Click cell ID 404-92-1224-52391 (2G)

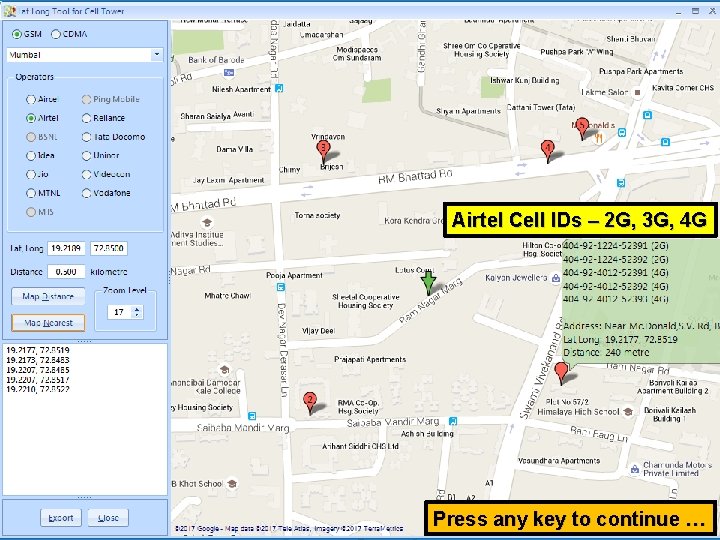[616, 246]
